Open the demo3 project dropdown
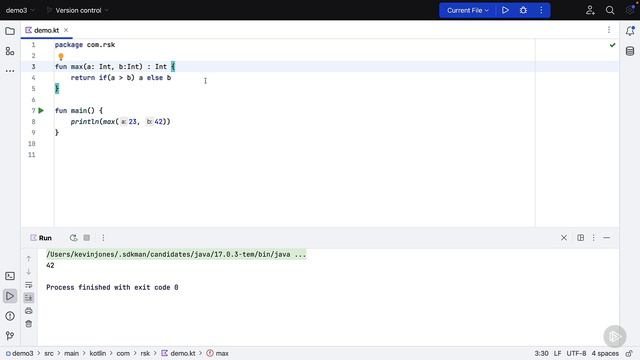The image size is (640, 360). 20,10
